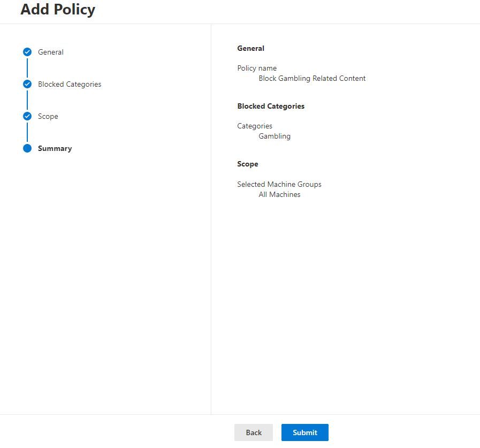Click the Submit button to save the policy
Viewport: 480px width, 448px height.
(304, 432)
